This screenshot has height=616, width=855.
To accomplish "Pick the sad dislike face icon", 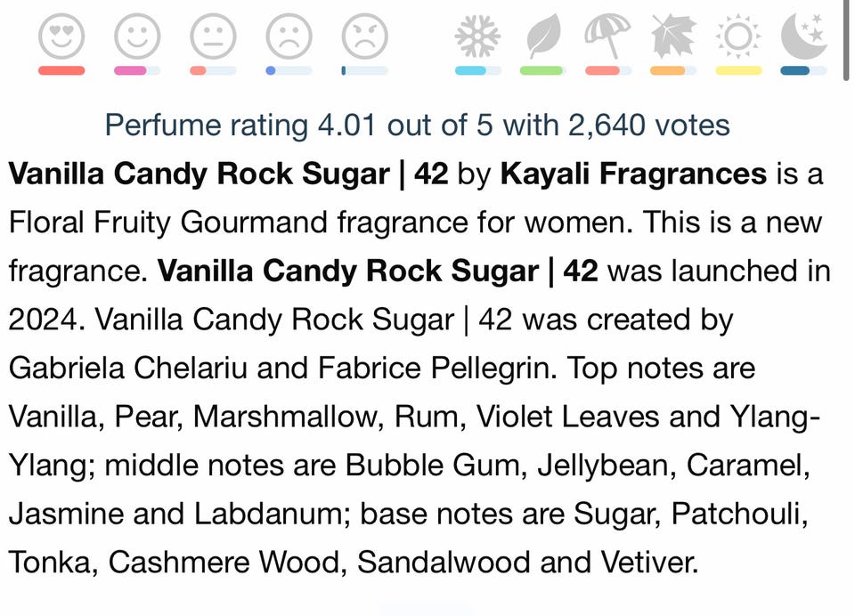I will (289, 36).
